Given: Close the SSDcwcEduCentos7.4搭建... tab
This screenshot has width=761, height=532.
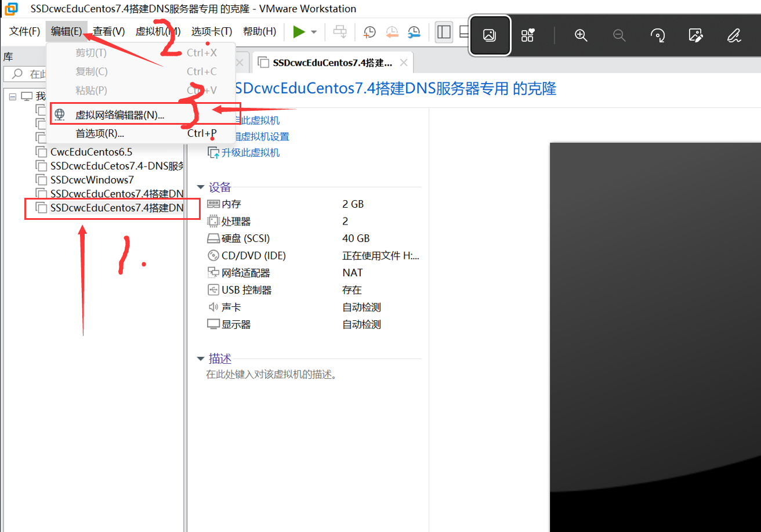Looking at the screenshot, I should click(x=404, y=63).
